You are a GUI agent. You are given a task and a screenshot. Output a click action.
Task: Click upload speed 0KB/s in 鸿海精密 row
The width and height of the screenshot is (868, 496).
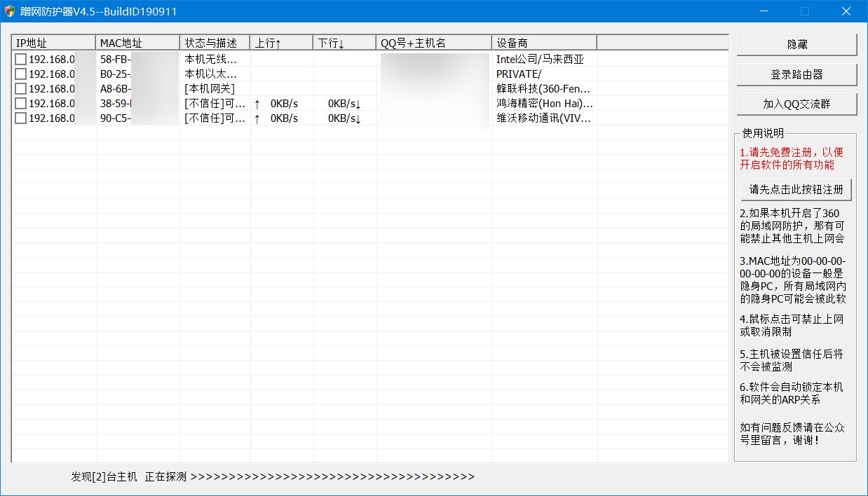coord(284,104)
